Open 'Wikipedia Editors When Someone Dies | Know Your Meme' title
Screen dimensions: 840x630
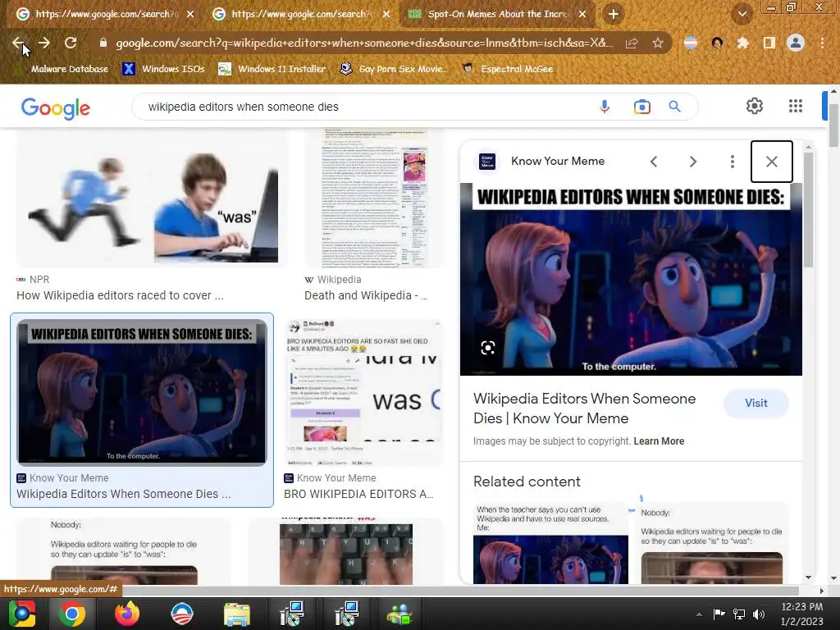click(584, 409)
